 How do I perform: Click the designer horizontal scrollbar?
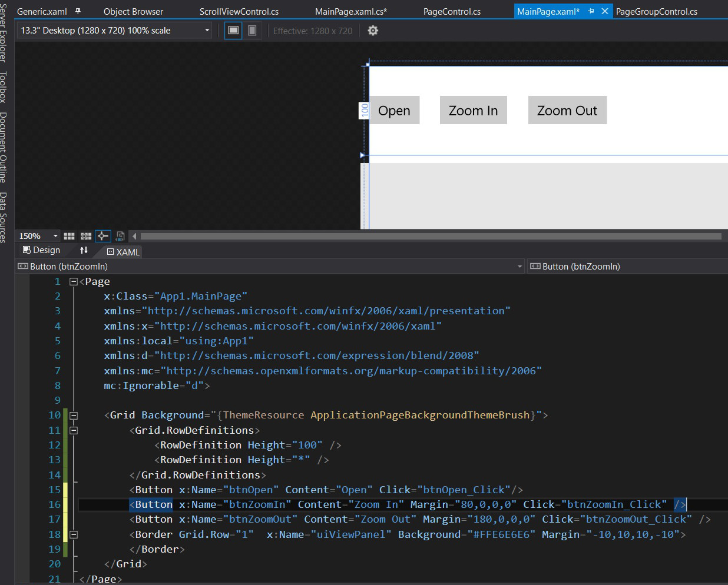(430, 236)
